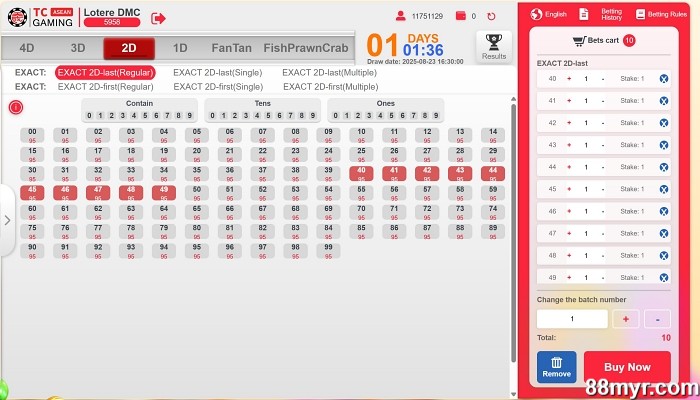Click the number grid vertical scrollbar
This screenshot has height=400, width=700.
coord(513,232)
